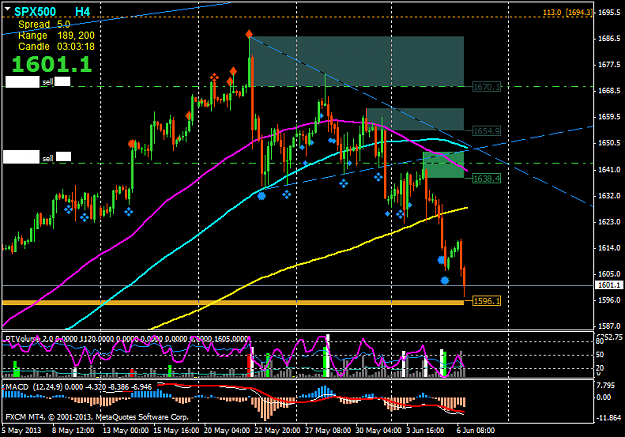This screenshot has height=437, width=625.
Task: Click 1668.5 on the price scale
Action: point(609,91)
